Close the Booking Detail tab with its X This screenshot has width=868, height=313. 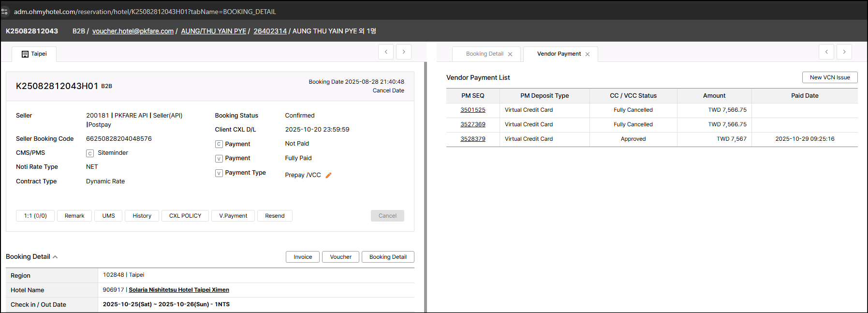pyautogui.click(x=510, y=54)
